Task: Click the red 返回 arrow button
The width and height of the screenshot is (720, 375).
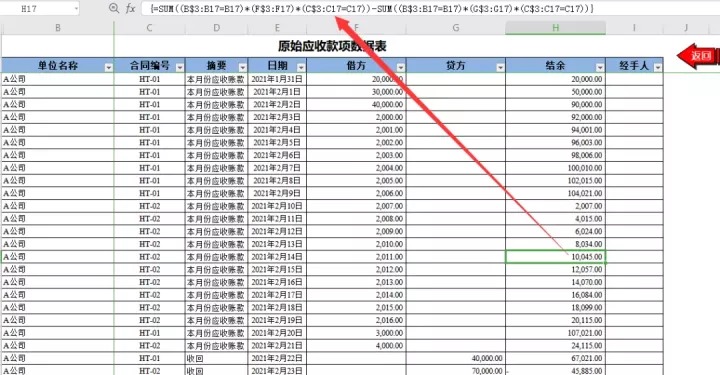Action: click(x=698, y=56)
